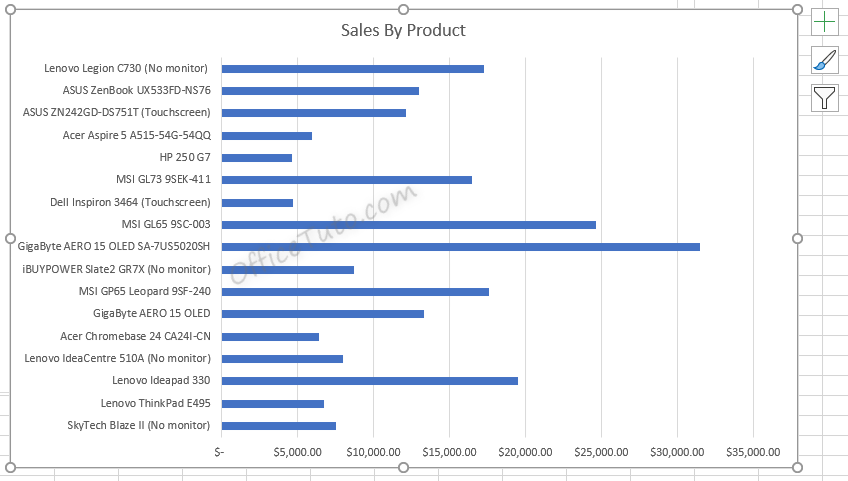Image resolution: width=848 pixels, height=481 pixels.
Task: Click the Lenovo IdeaCentre 510A (No monitor) label
Action: pos(117,358)
